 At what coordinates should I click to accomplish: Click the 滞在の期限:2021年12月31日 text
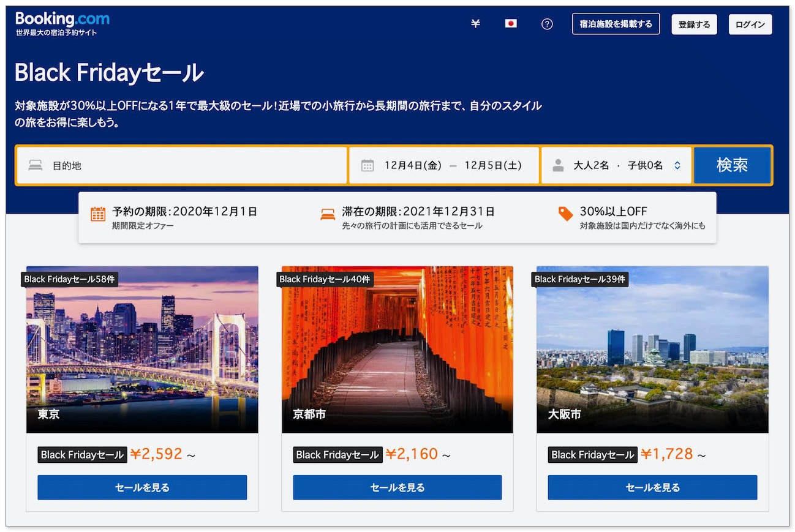pyautogui.click(x=418, y=211)
